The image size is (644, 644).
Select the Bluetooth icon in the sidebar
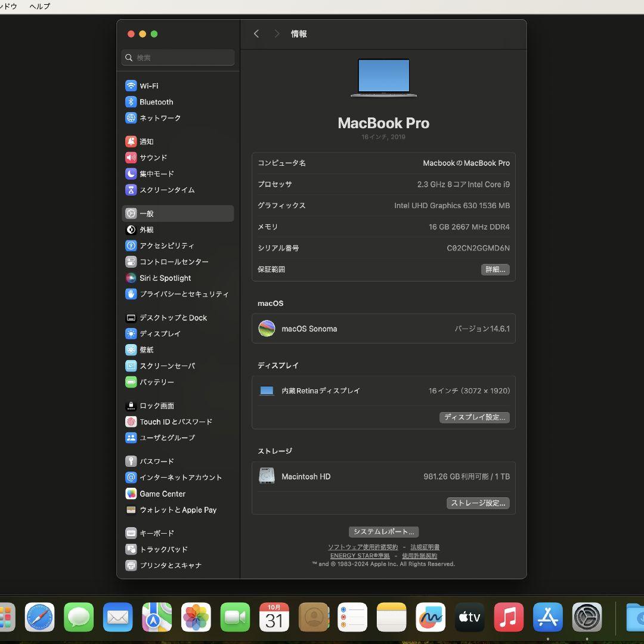[131, 101]
